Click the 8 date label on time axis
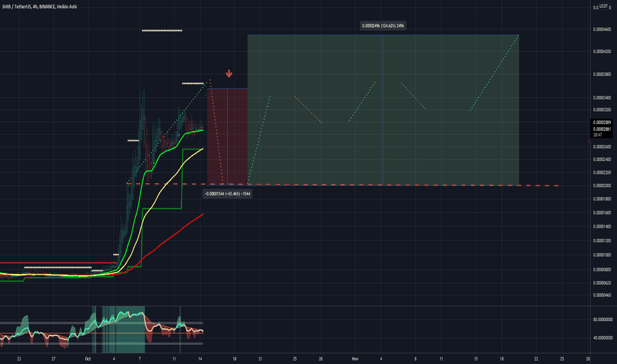This screenshot has width=617, height=364. click(415, 359)
